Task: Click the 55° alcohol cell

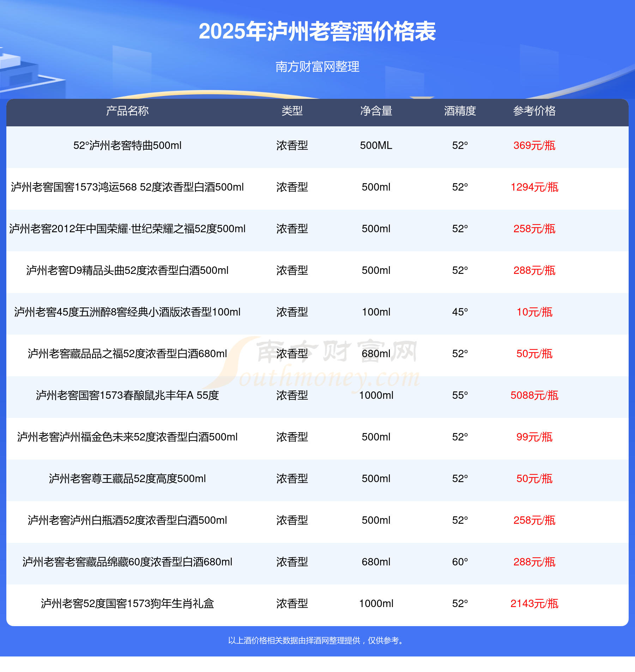Action: [x=460, y=395]
